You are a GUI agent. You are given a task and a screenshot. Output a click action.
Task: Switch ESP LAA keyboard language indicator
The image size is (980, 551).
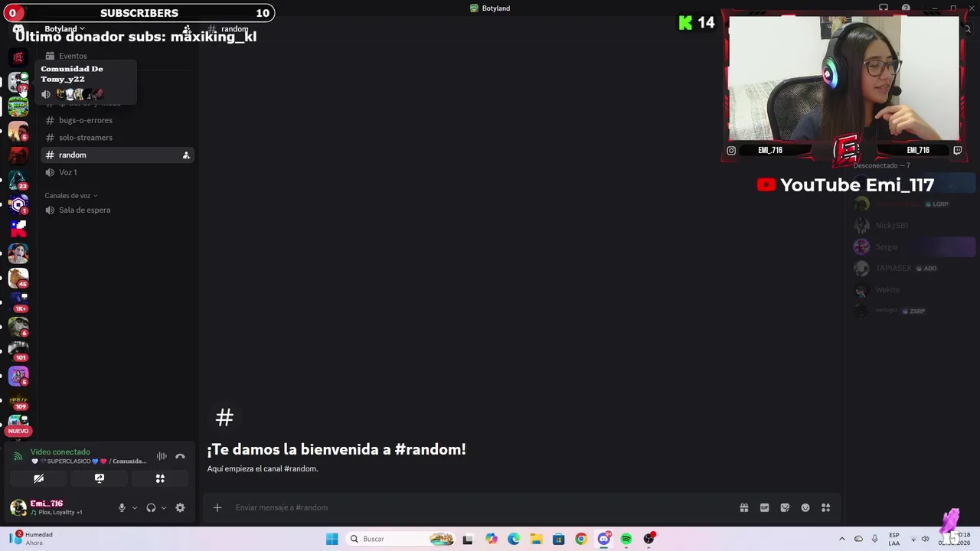coord(894,539)
